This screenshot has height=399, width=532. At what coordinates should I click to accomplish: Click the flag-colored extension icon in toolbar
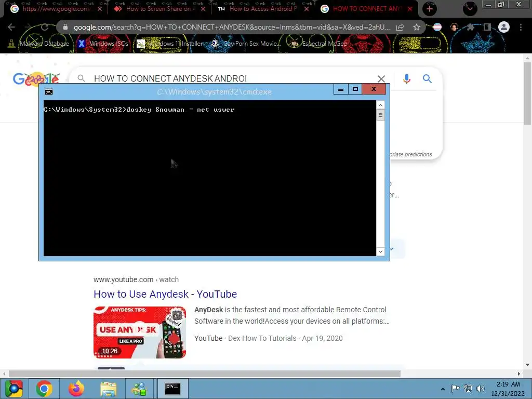(437, 27)
